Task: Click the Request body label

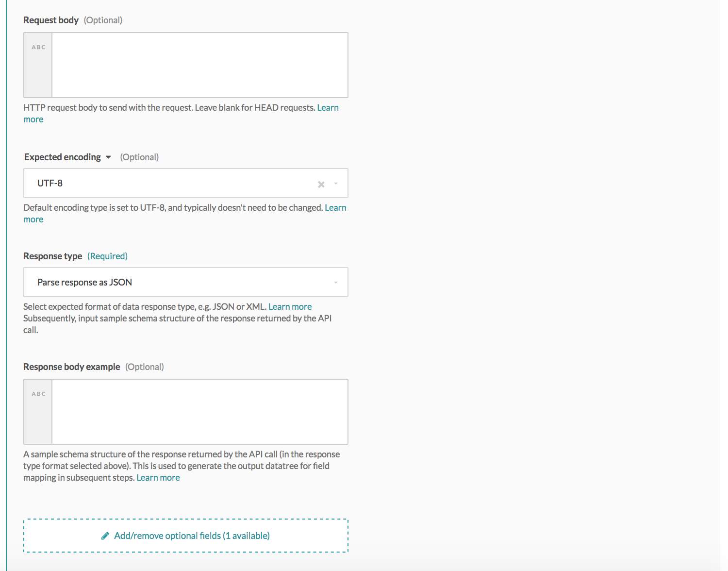Action: point(50,20)
